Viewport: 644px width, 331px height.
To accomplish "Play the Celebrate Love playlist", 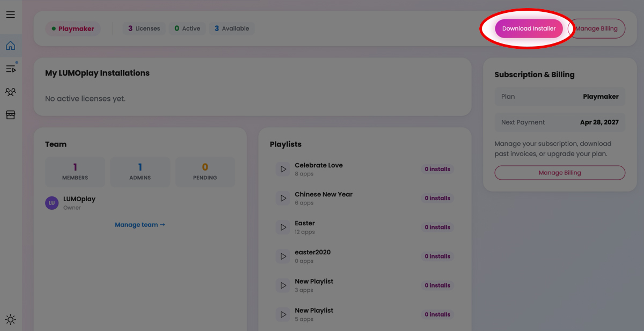I will (283, 168).
